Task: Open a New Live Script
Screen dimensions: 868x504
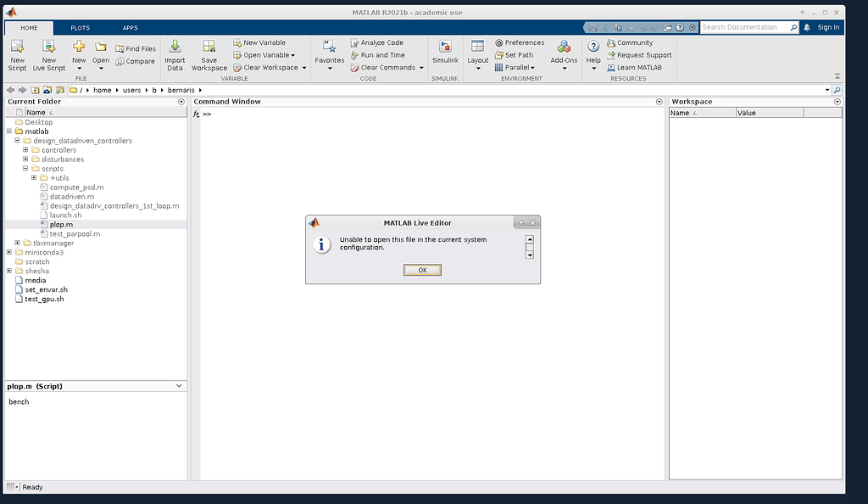Action: point(48,53)
